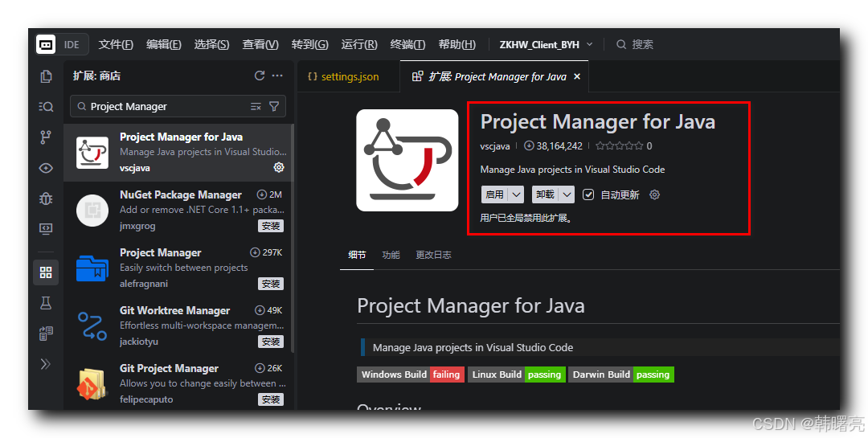Image resolution: width=868 pixels, height=438 pixels.
Task: Open the Help menu 帮助(H)
Action: click(457, 44)
